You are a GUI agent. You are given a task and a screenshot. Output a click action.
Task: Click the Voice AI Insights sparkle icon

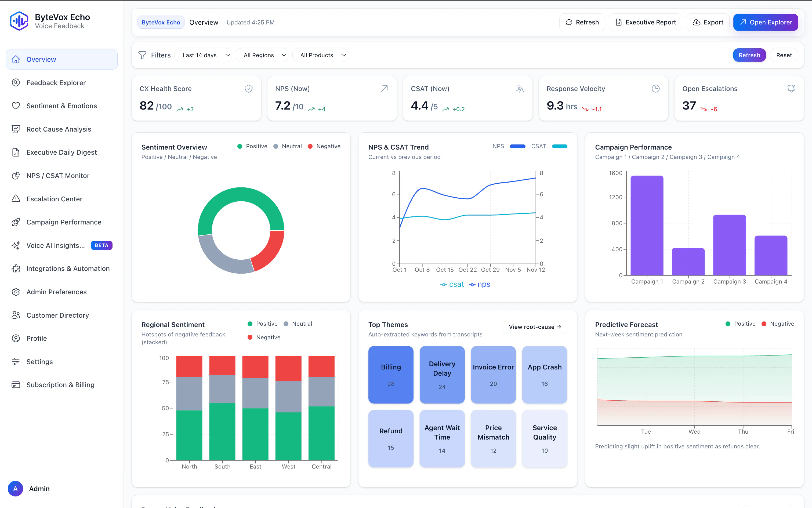point(16,245)
